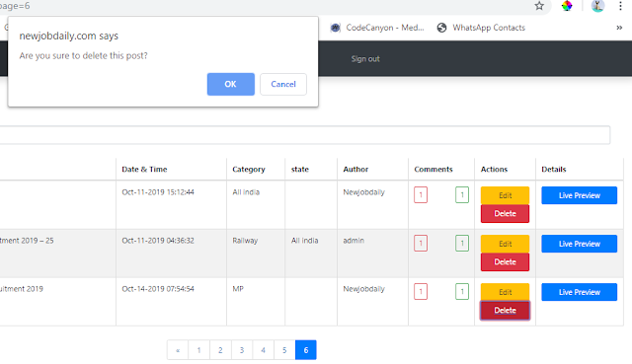
Task: Go to pagination page 3
Action: pos(241,350)
